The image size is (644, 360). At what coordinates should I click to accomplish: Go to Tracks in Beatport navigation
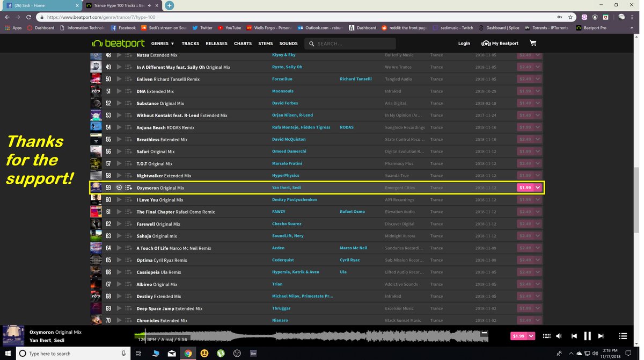click(190, 44)
